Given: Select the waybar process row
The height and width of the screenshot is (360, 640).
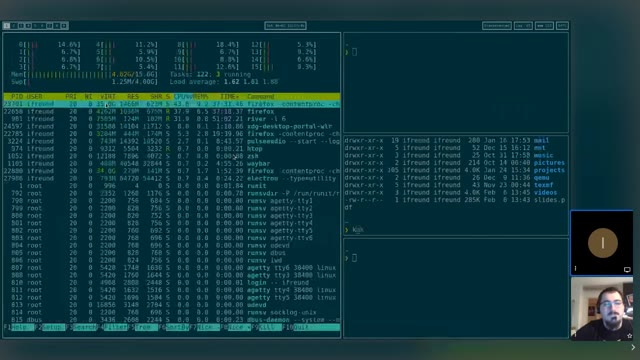Looking at the screenshot, I should tap(171, 164).
